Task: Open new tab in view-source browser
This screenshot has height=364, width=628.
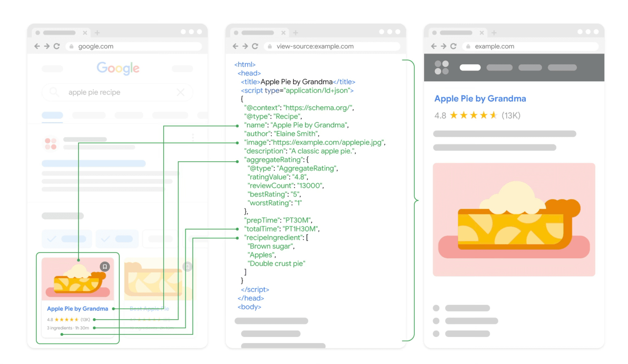Action: pos(295,33)
